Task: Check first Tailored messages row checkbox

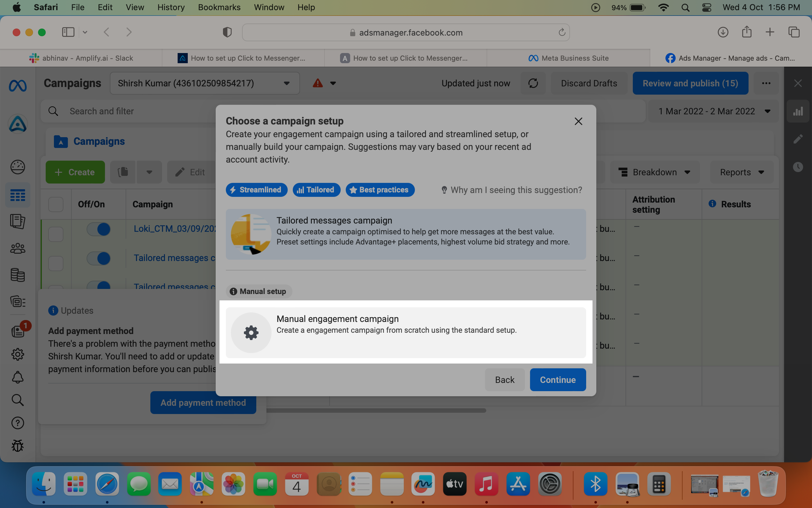Action: pyautogui.click(x=56, y=263)
